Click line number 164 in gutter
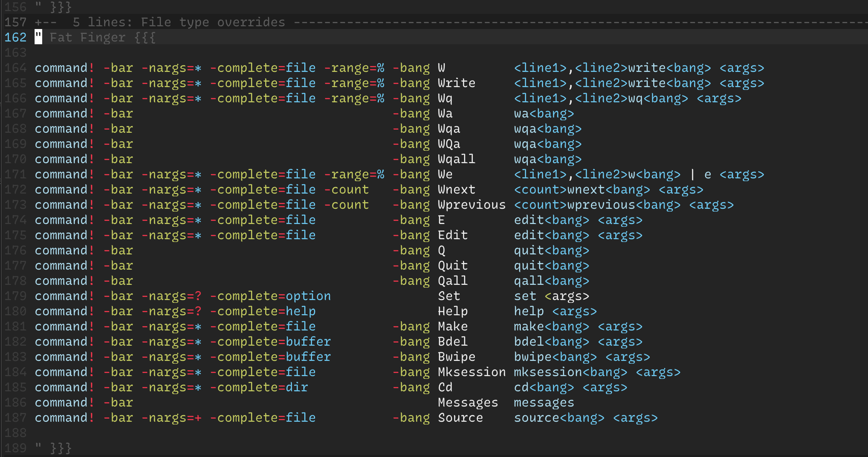 click(15, 68)
